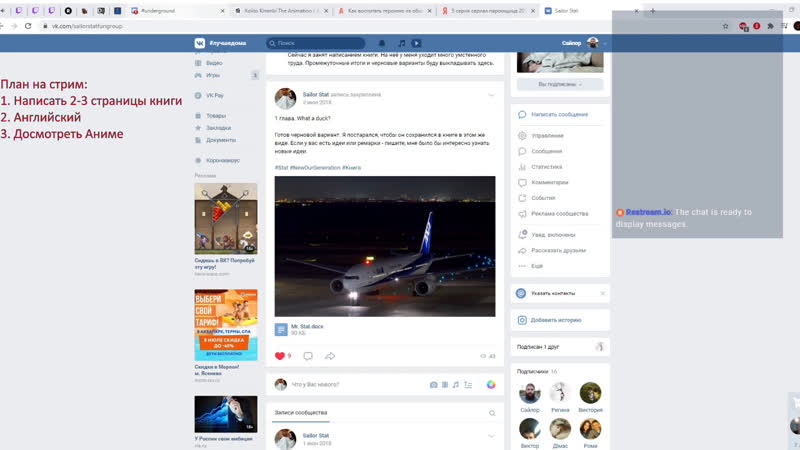Click the rainbow color circle in post box
Viewport: 800px width, 450px height.
(491, 384)
